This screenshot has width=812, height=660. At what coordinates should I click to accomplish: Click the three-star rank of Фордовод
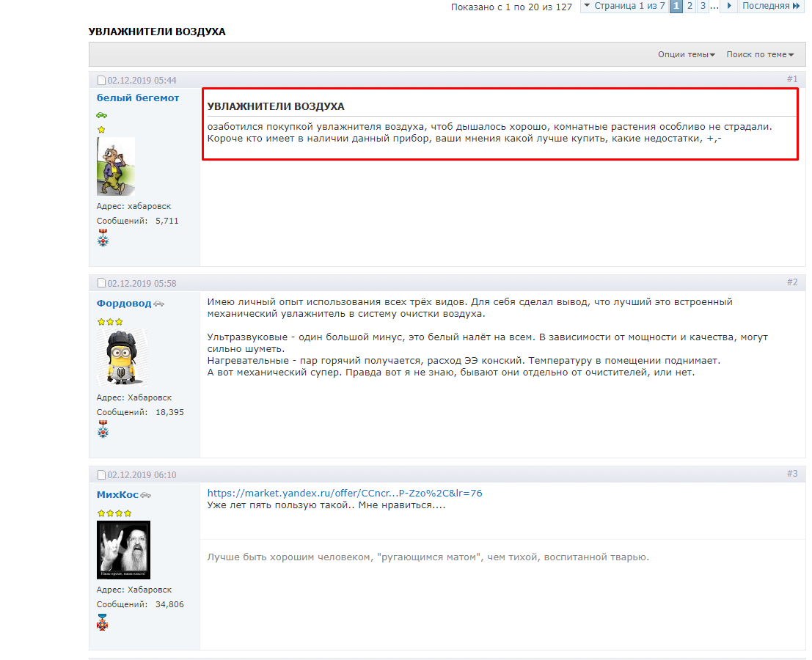[110, 322]
